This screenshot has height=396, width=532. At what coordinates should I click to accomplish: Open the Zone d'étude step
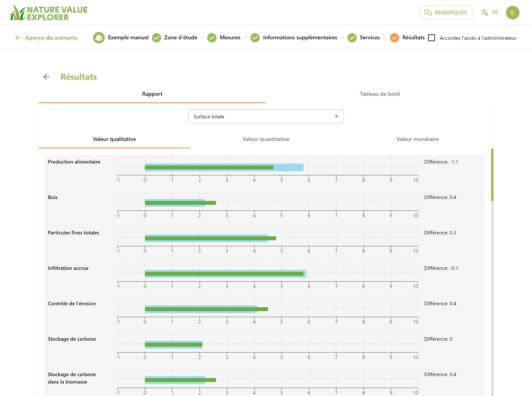point(181,38)
